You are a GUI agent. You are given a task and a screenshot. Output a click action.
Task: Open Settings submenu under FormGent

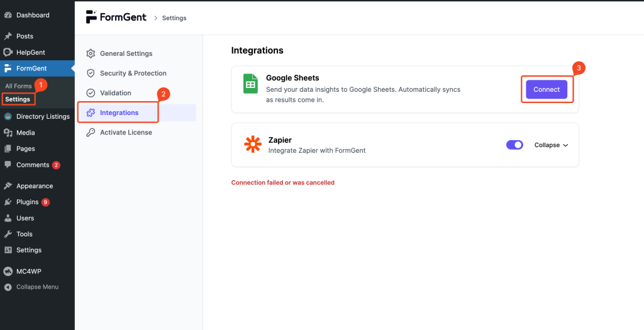pyautogui.click(x=18, y=99)
